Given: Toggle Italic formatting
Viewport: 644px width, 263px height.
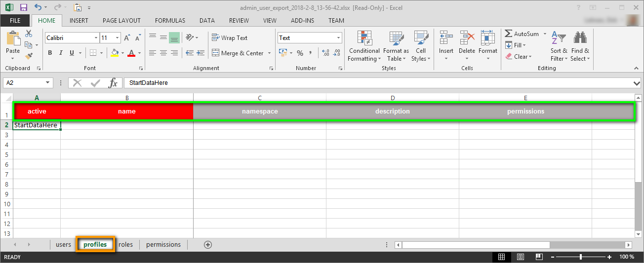Looking at the screenshot, I should (61, 53).
